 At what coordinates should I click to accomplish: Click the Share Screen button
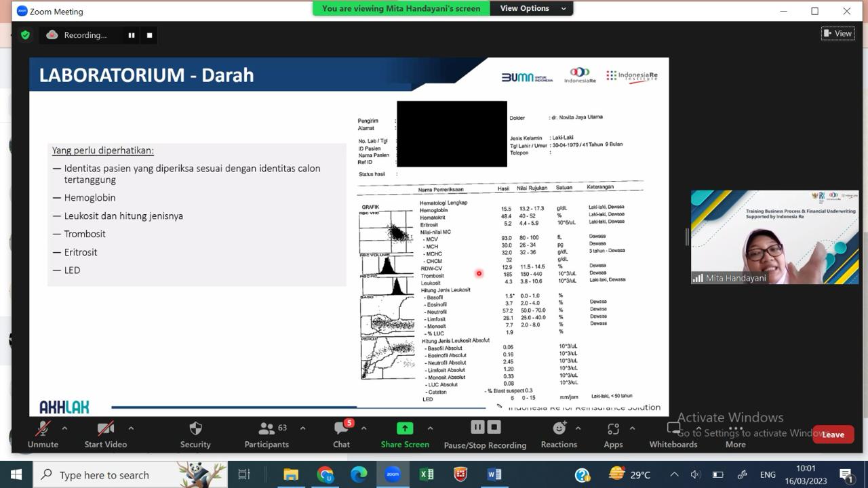click(x=405, y=434)
